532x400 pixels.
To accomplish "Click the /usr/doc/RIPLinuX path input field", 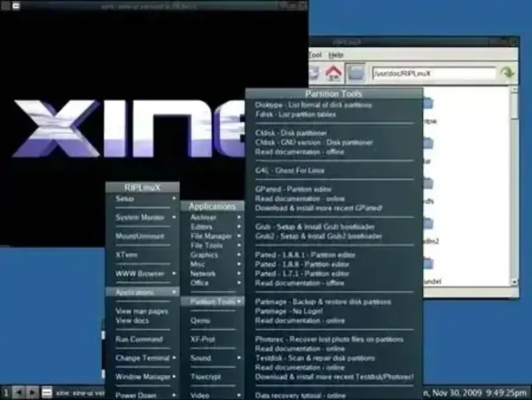I will [x=434, y=74].
